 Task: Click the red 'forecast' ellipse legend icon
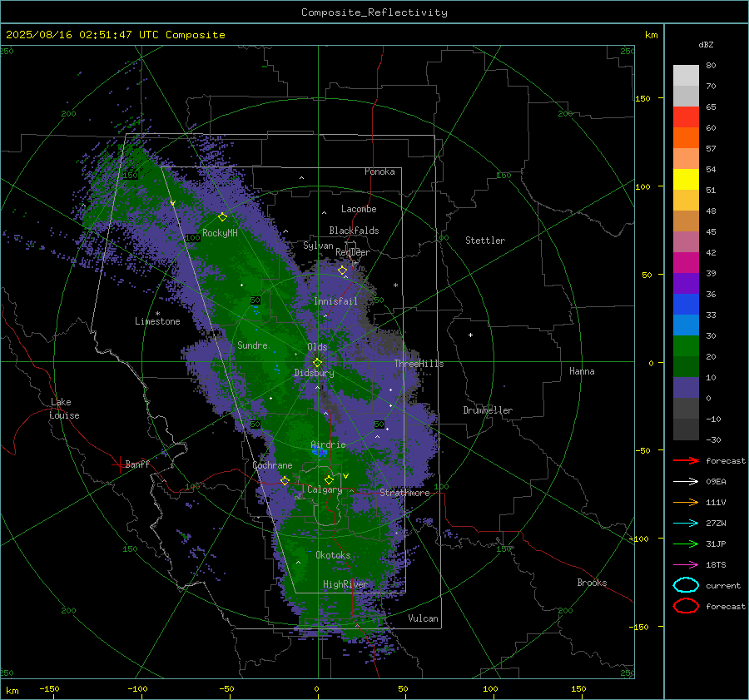coord(686,606)
